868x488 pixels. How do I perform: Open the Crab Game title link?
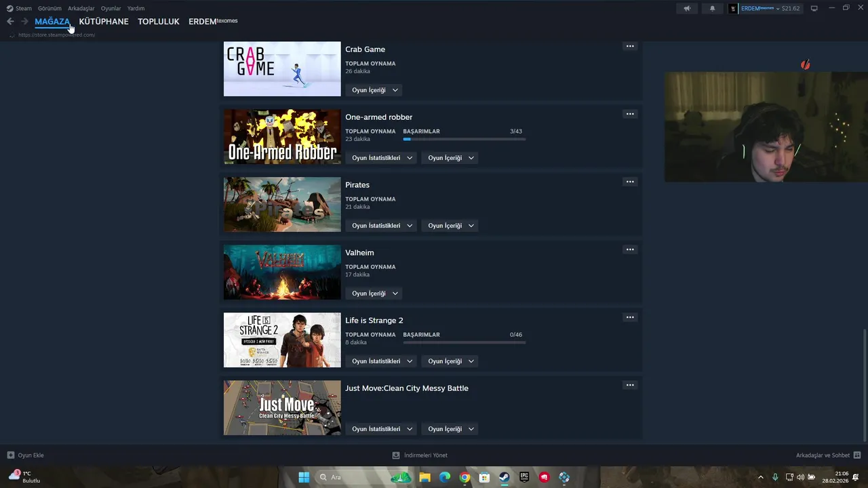[365, 49]
